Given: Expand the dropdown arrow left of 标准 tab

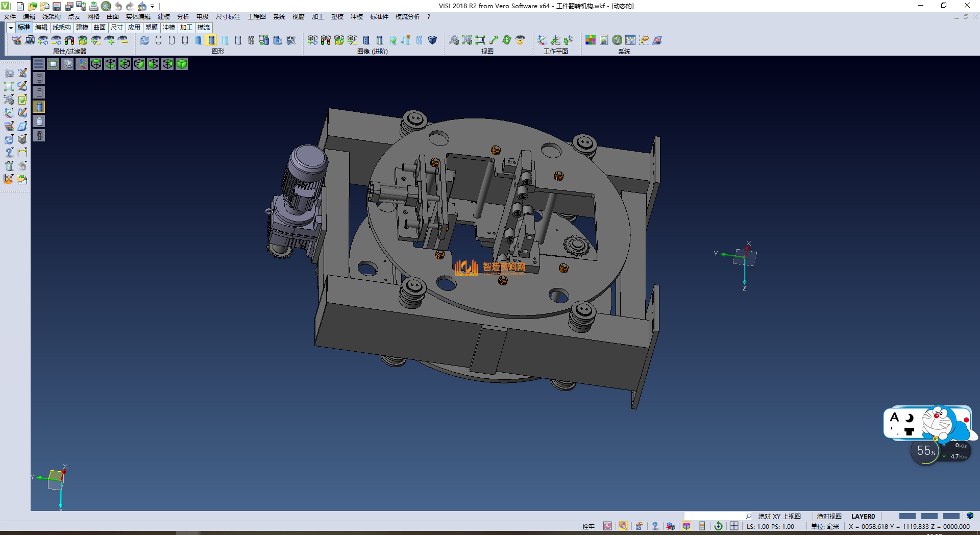Looking at the screenshot, I should coord(11,28).
